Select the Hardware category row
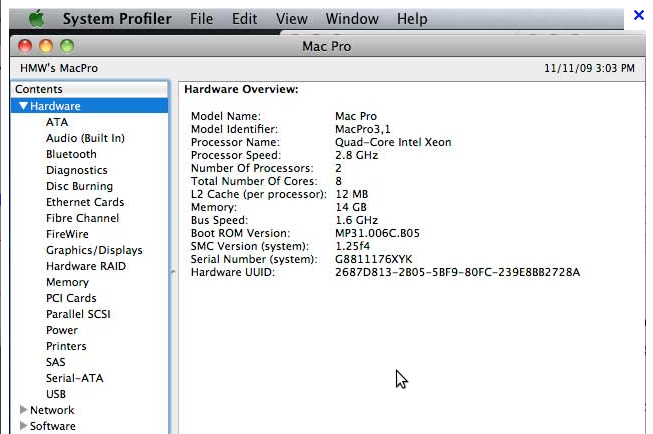 [x=90, y=106]
